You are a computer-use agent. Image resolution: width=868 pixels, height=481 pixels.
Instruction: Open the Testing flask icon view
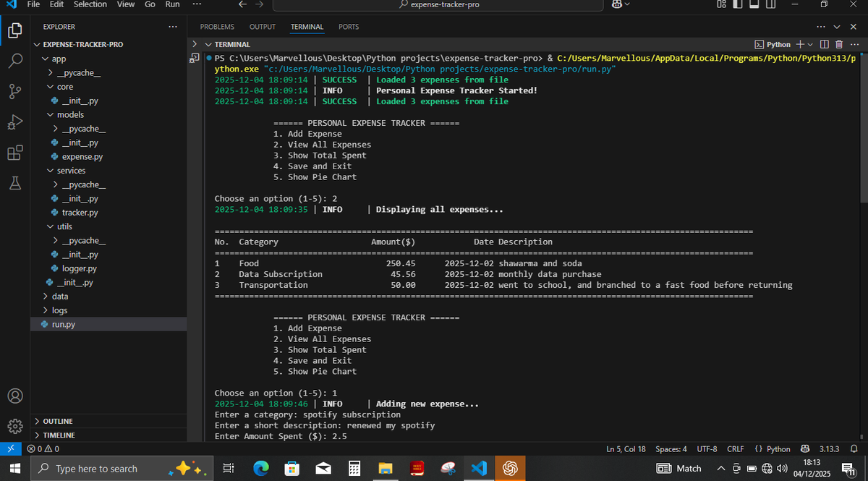click(15, 184)
